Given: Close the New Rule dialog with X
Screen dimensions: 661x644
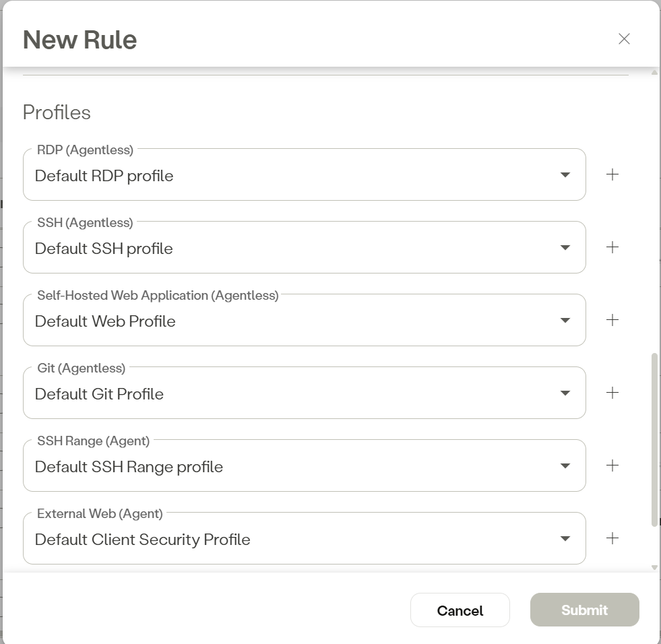Looking at the screenshot, I should (x=624, y=39).
